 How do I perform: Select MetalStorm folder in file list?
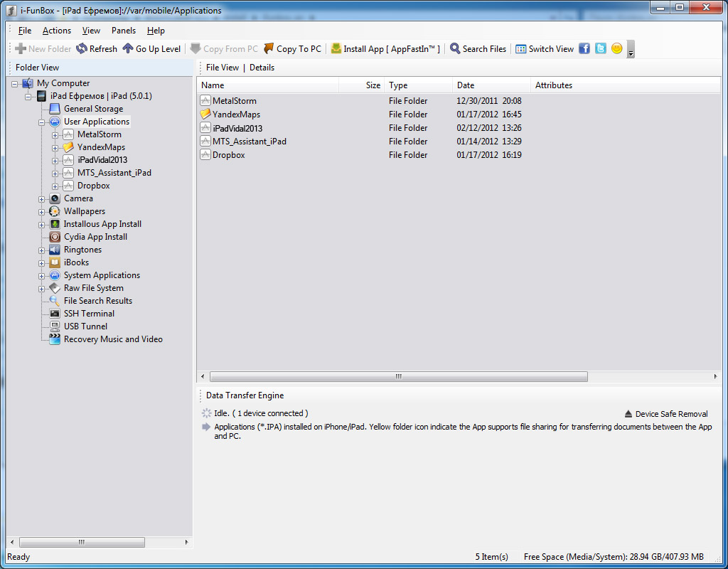click(x=234, y=101)
